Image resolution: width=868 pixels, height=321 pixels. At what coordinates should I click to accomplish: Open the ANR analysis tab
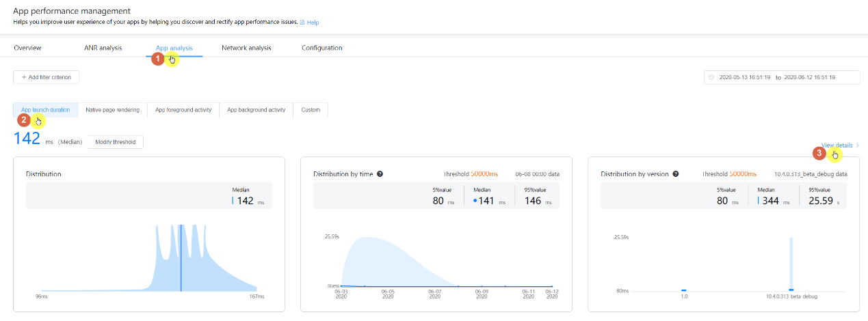coord(103,48)
